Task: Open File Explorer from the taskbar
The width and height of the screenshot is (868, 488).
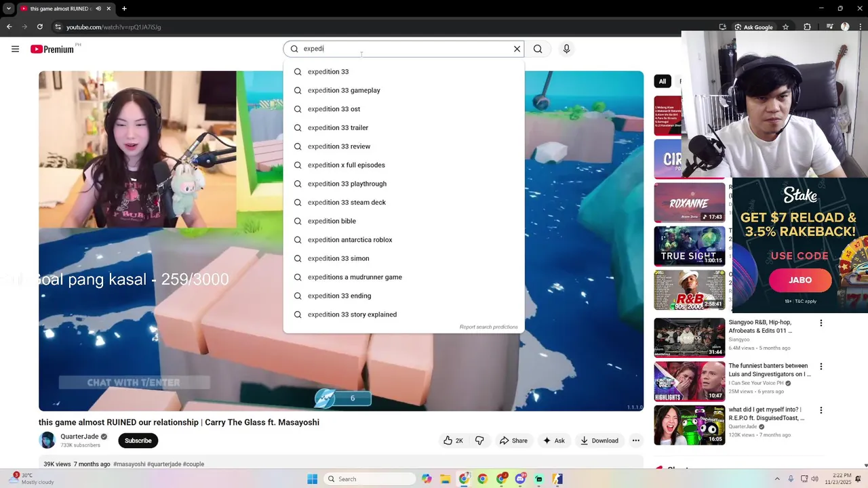Action: [446, 479]
